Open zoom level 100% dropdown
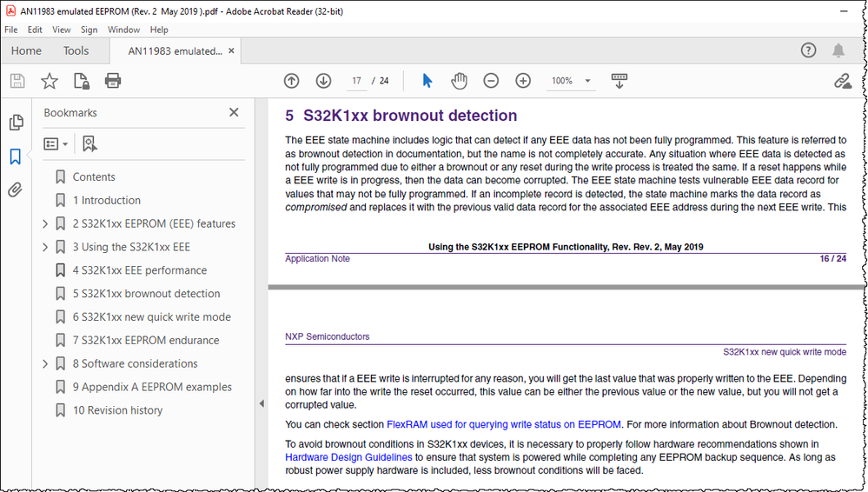Image resolution: width=868 pixels, height=492 pixels. 588,81
